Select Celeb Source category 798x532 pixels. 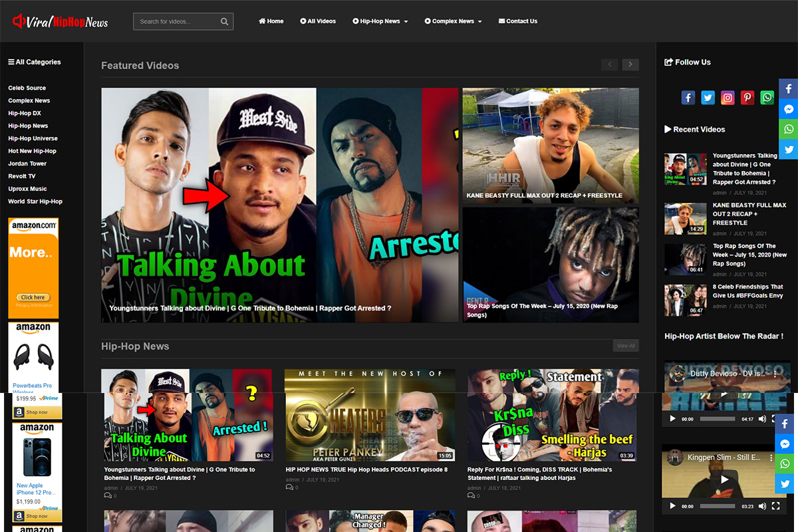coord(27,88)
